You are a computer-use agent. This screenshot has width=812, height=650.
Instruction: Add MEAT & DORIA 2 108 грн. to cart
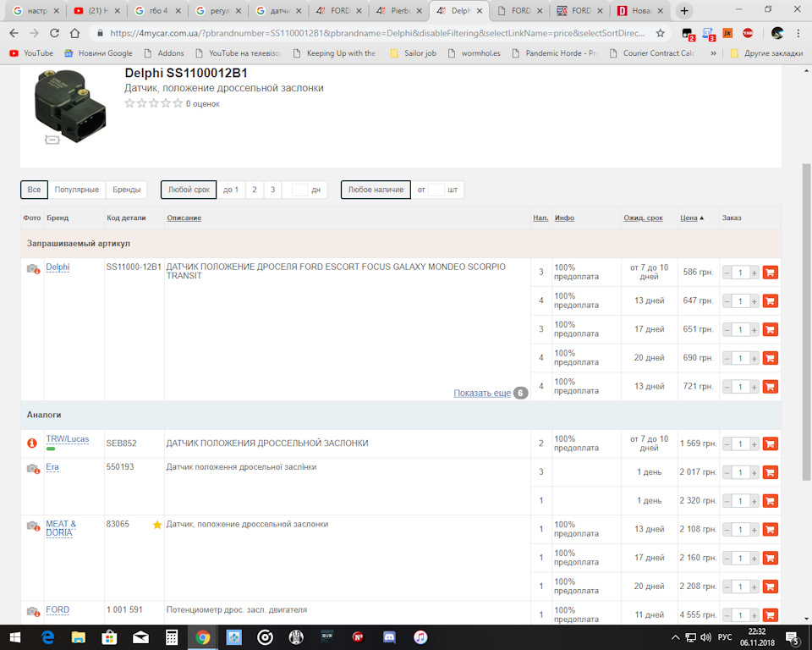click(770, 529)
